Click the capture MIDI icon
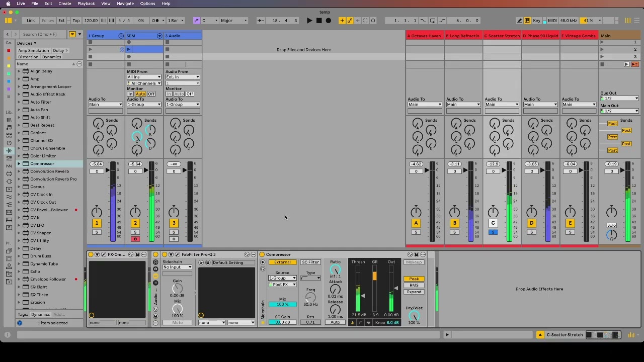644x362 pixels. pyautogui.click(x=366, y=21)
